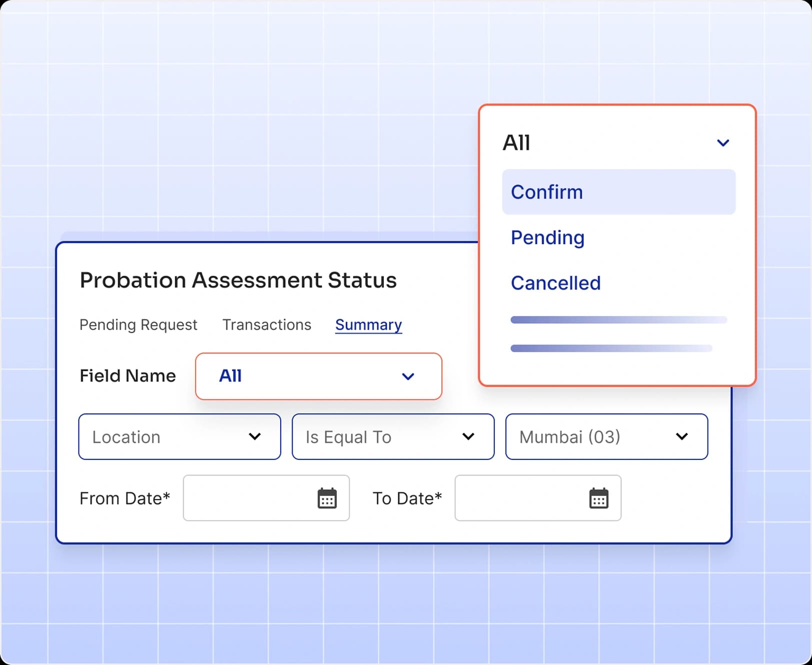Click the chevron beside the All status filter
This screenshot has height=665, width=812.
pyautogui.click(x=723, y=143)
